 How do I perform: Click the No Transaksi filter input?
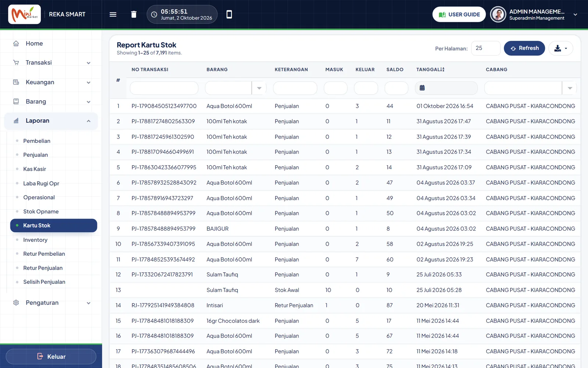[164, 88]
